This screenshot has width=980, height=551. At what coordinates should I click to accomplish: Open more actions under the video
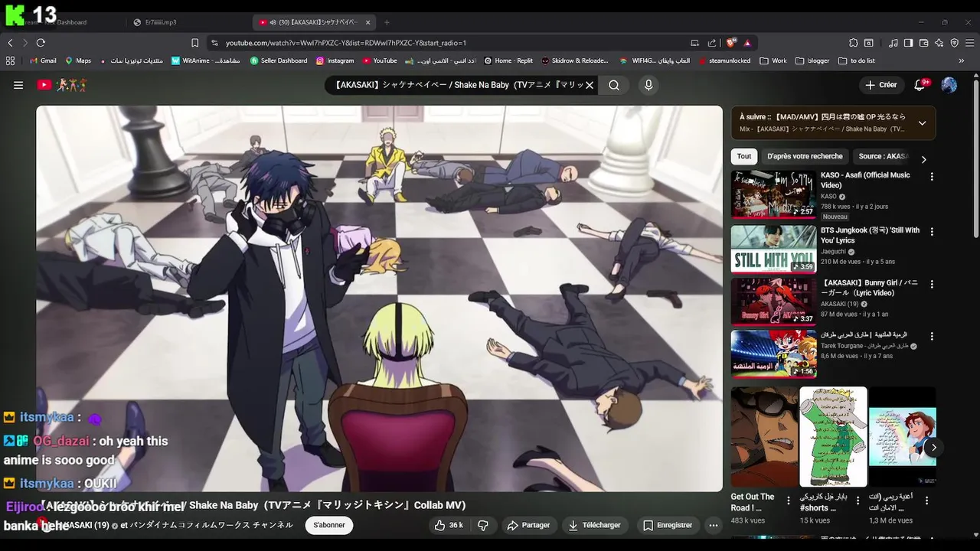(x=714, y=525)
